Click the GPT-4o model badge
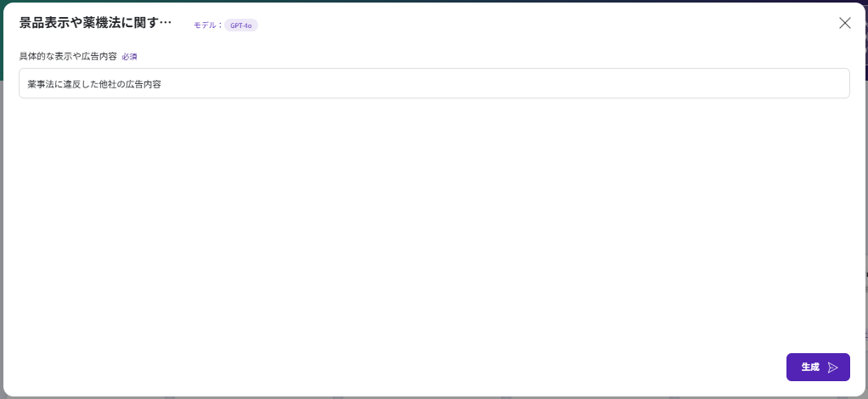The width and height of the screenshot is (868, 399). [x=241, y=25]
